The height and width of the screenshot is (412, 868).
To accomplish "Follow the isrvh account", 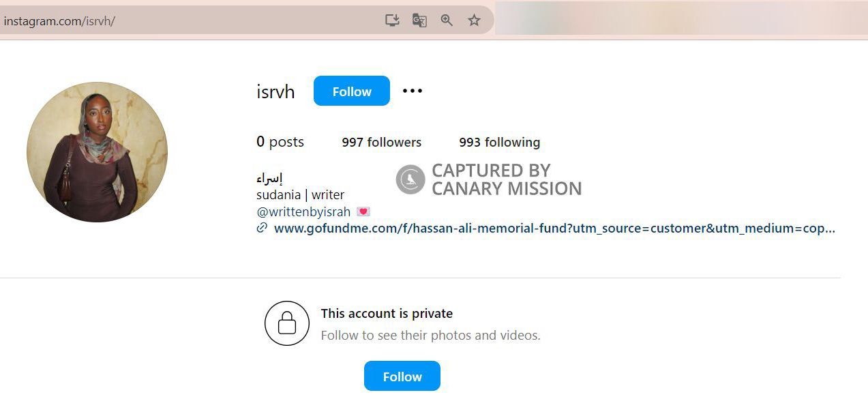I will [x=351, y=91].
